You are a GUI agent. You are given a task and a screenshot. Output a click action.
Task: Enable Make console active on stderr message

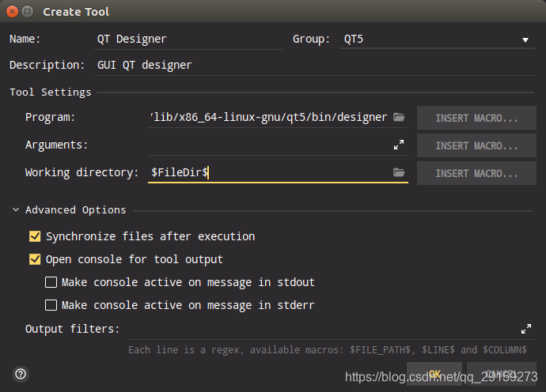(x=51, y=305)
